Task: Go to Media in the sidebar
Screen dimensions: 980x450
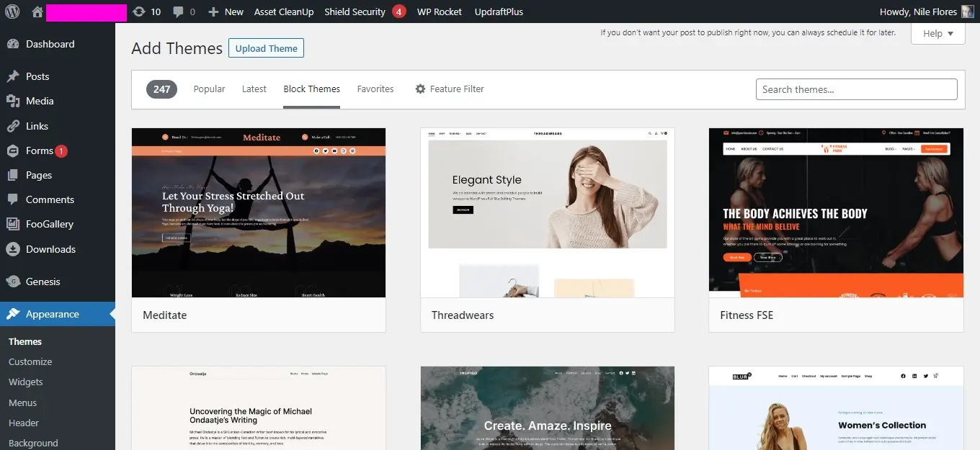Action: coord(40,101)
